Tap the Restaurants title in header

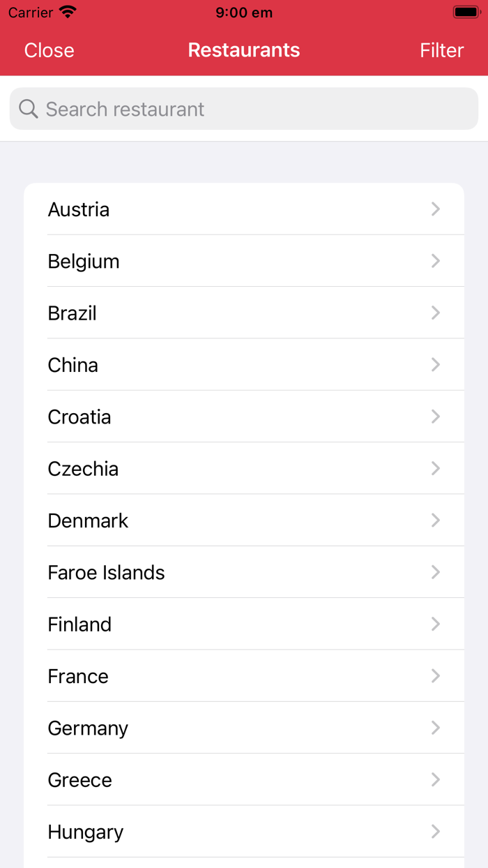(244, 50)
